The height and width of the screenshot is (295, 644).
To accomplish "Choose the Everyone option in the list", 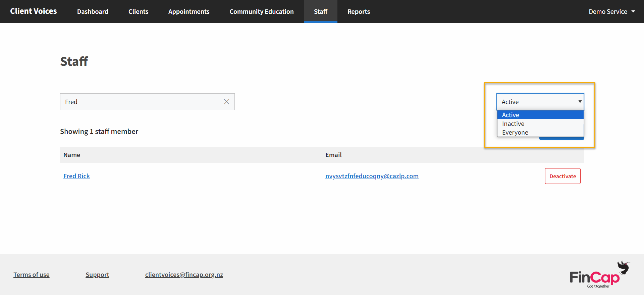I will pyautogui.click(x=540, y=132).
